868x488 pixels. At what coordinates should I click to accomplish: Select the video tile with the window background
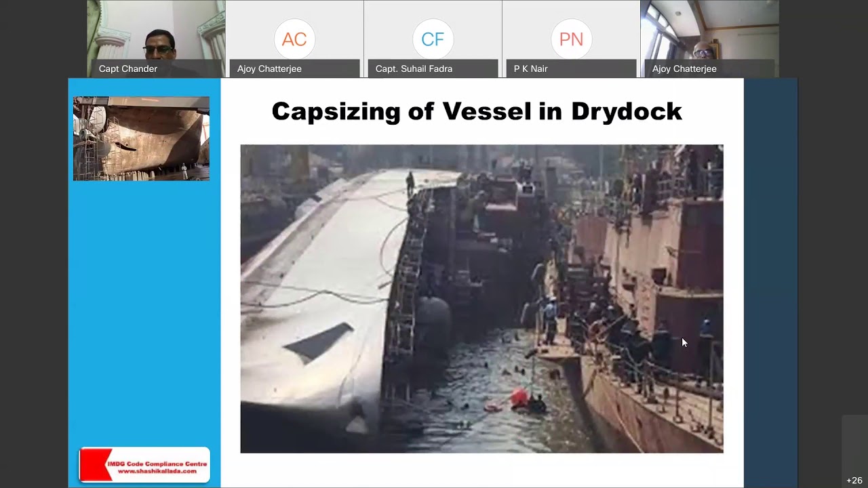click(x=709, y=39)
